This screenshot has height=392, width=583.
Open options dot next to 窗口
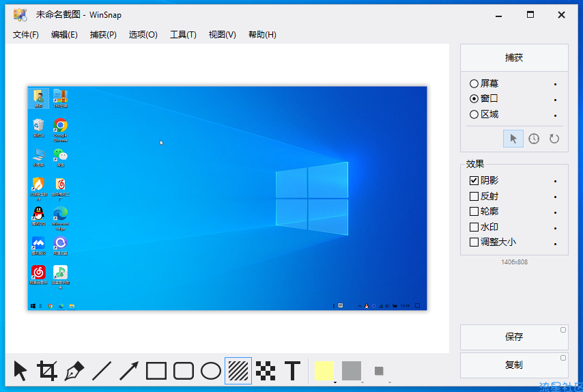click(555, 100)
